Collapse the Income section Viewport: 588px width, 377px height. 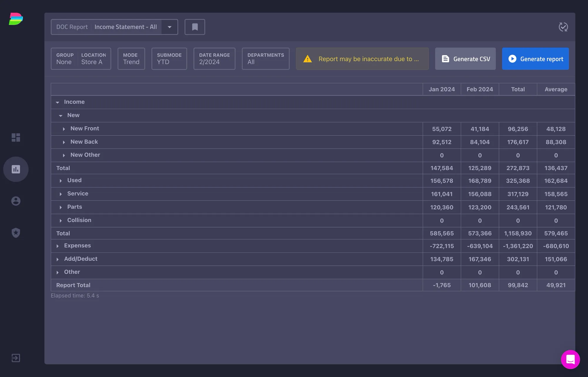pos(58,102)
